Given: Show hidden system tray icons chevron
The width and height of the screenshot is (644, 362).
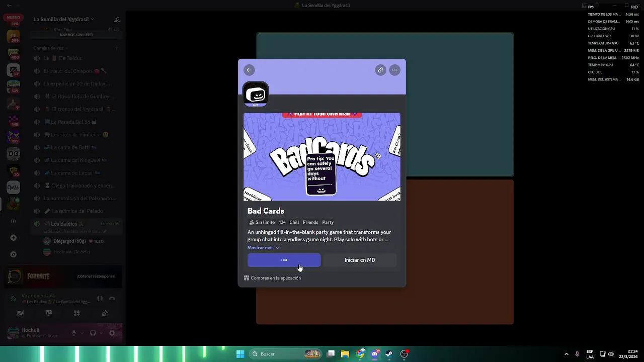Looking at the screenshot, I should pyautogui.click(x=566, y=354).
